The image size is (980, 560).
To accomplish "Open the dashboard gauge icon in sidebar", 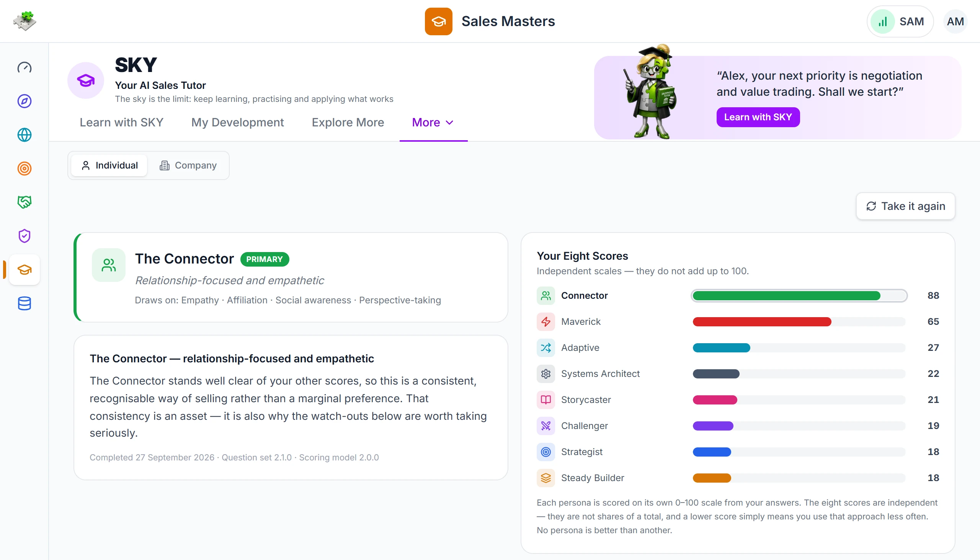I will [24, 68].
